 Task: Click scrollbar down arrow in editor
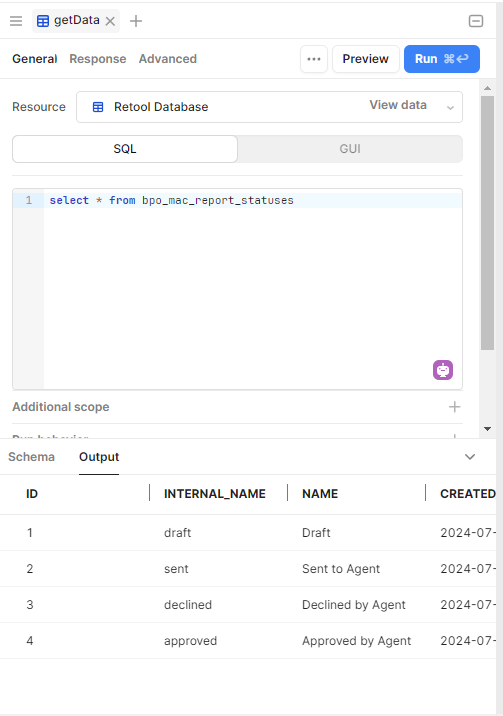(487, 429)
